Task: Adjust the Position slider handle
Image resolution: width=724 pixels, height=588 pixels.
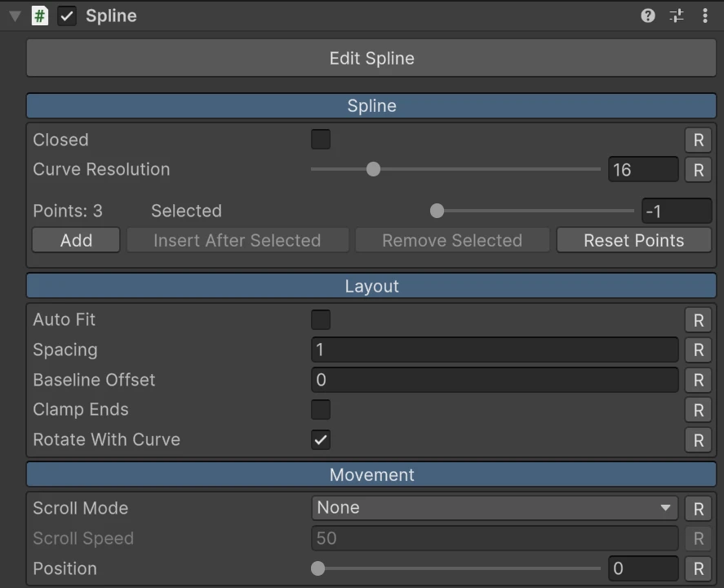Action: pos(318,568)
